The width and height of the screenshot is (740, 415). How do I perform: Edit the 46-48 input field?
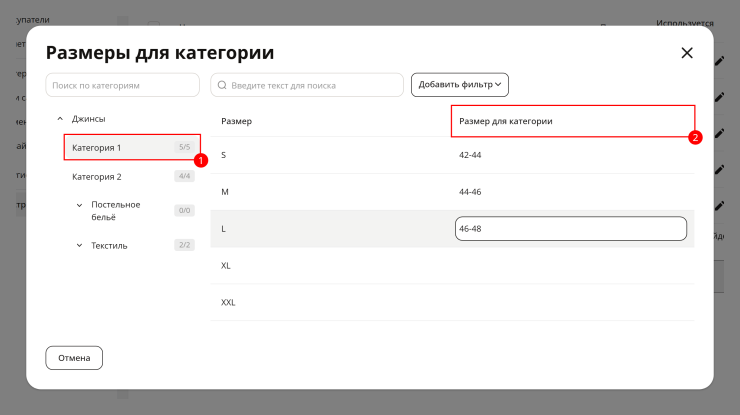coord(571,229)
